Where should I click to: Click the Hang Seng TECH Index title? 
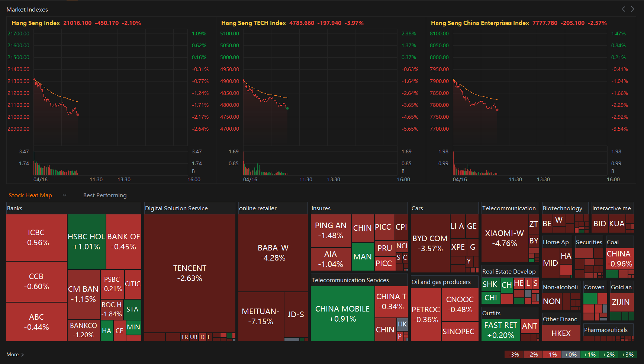(253, 23)
